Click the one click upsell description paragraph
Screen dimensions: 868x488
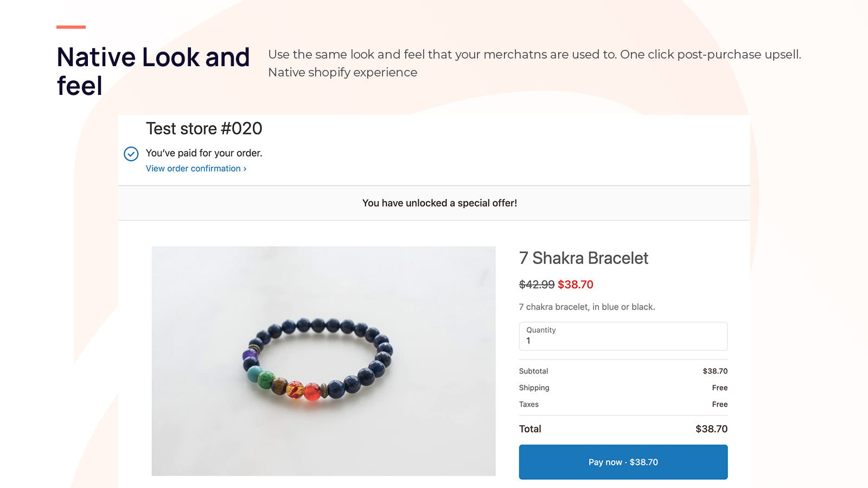pyautogui.click(x=534, y=63)
